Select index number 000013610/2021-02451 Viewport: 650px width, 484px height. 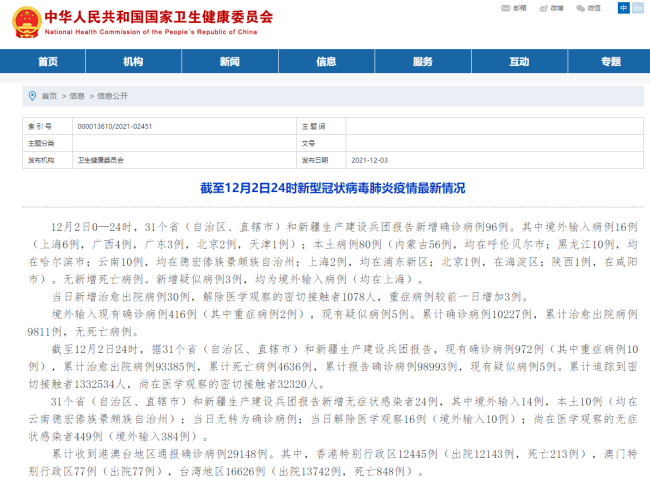pos(115,126)
